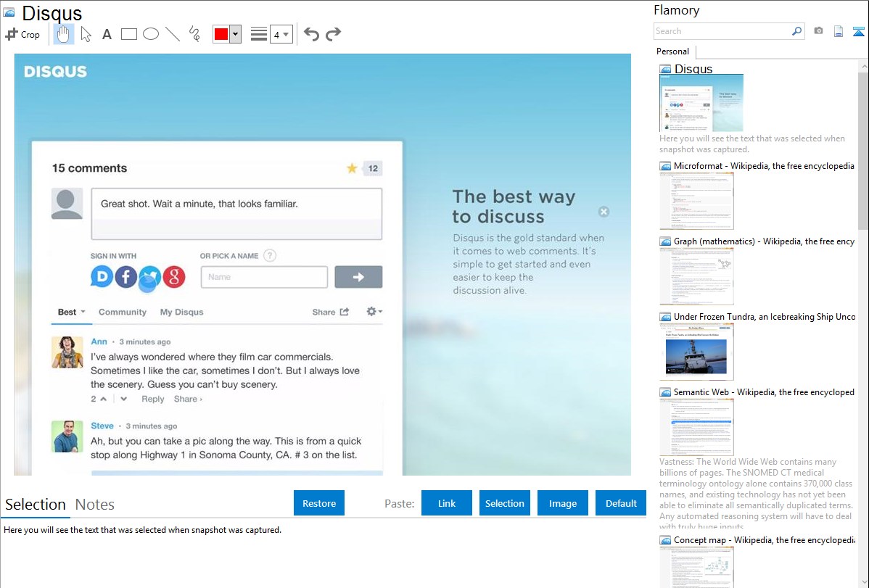The width and height of the screenshot is (869, 588).
Task: Select the Concept map snapshot title
Action: coord(765,539)
